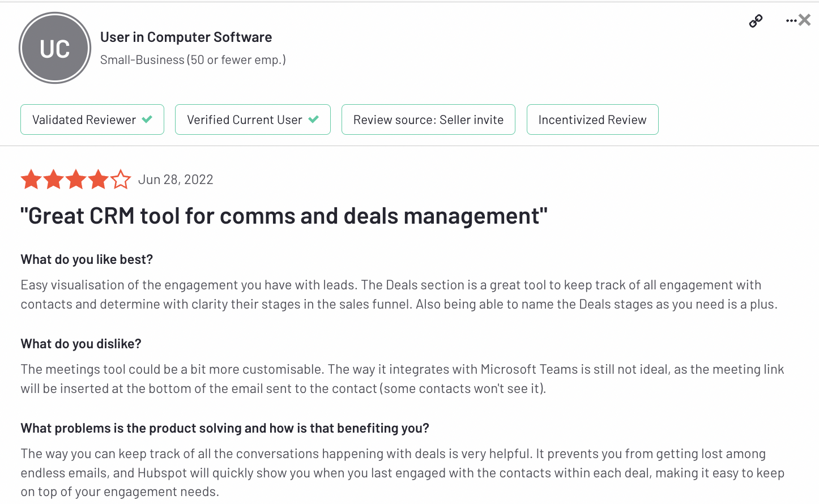Click the Verified Current User badge label
The width and height of the screenshot is (819, 504).
[x=244, y=119]
